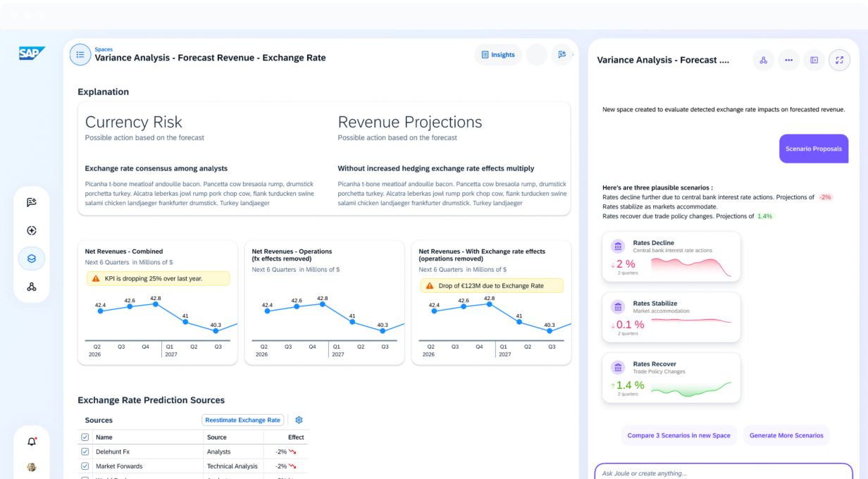
Task: Open the flag icon beside Insights
Action: coord(562,54)
